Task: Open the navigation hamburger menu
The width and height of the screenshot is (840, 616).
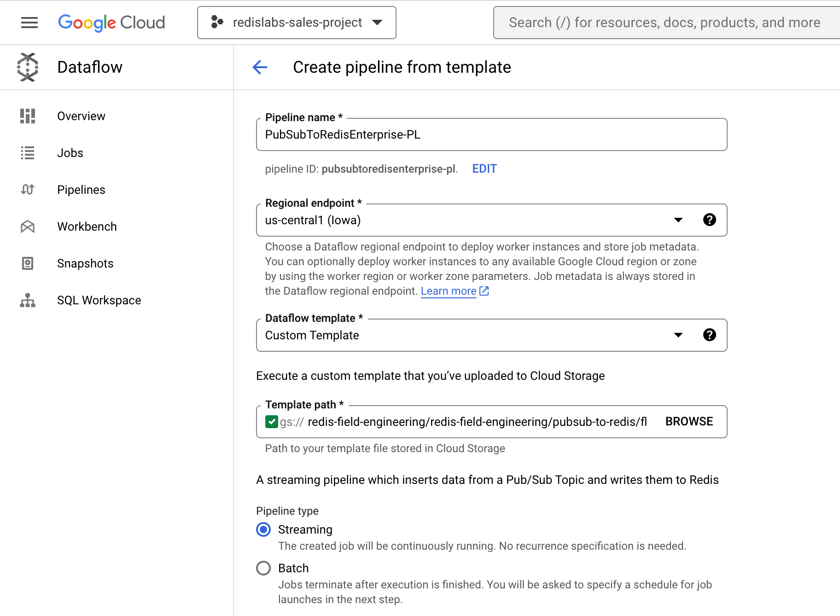Action: pos(29,23)
